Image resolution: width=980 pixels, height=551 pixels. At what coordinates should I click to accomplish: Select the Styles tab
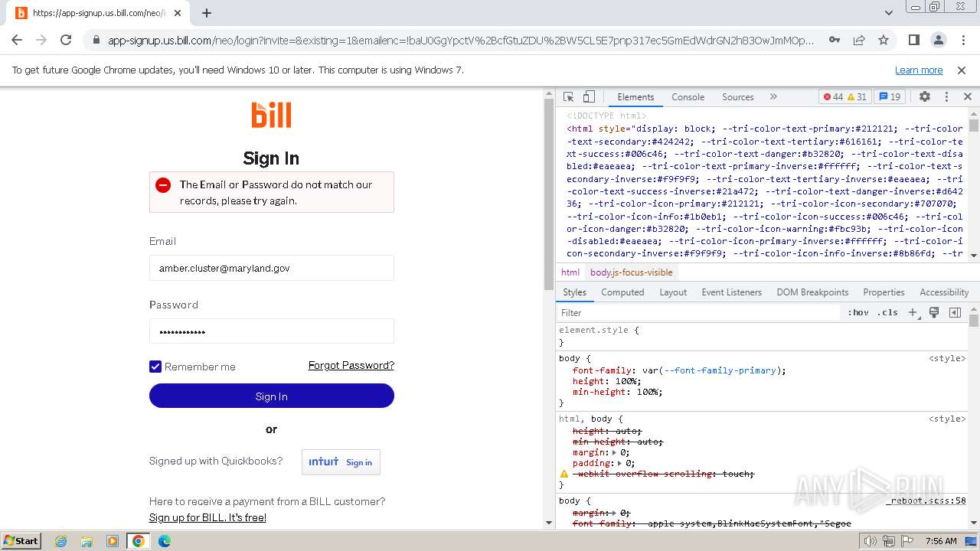[574, 292]
